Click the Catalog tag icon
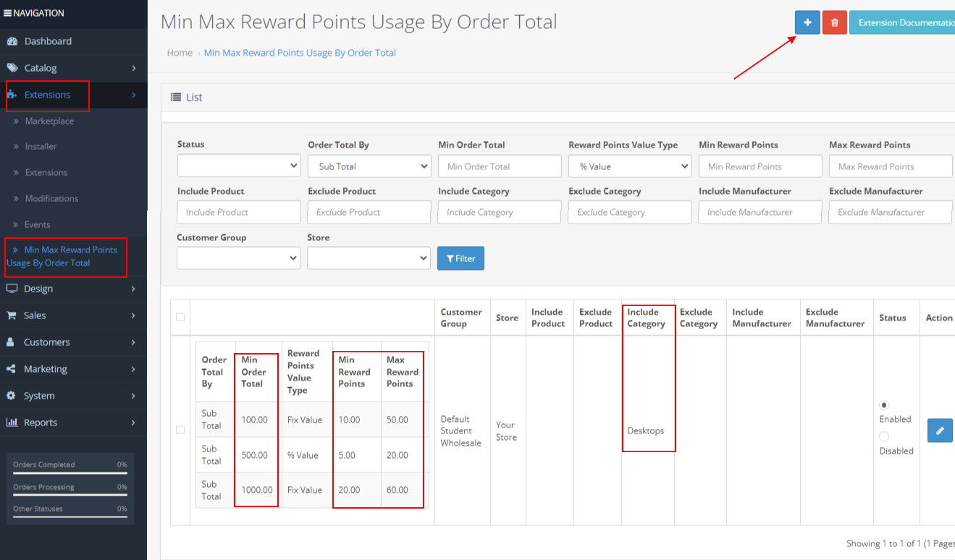Viewport: 955px width, 560px height. point(12,68)
